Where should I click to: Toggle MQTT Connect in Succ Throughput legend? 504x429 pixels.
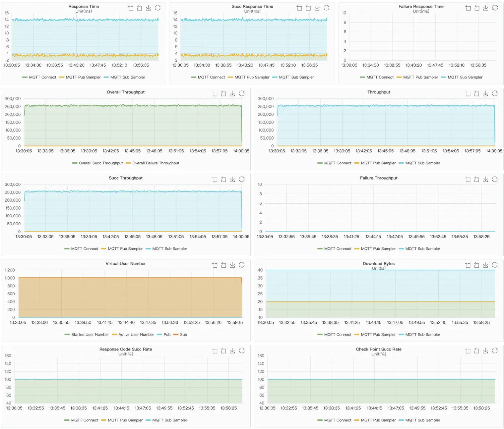point(81,249)
